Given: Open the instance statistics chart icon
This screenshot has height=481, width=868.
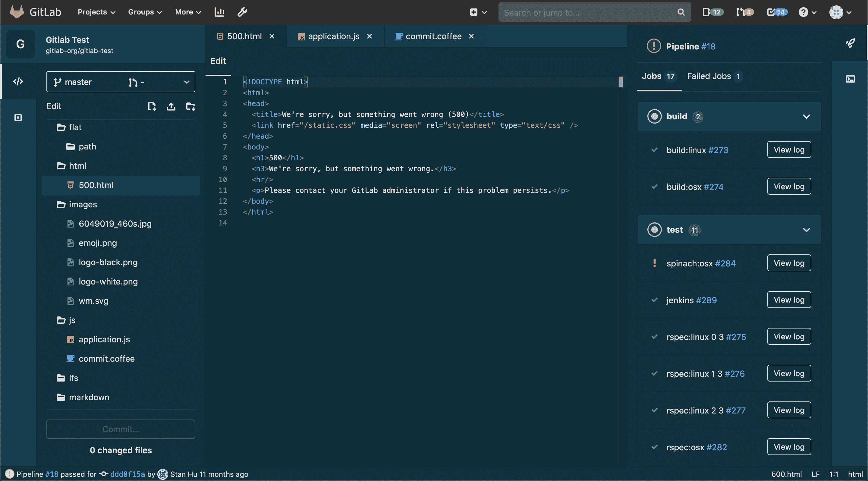Looking at the screenshot, I should point(219,12).
